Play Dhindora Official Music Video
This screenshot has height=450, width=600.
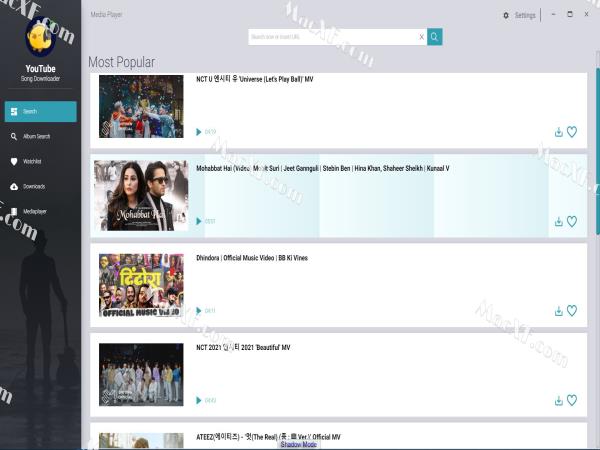(199, 311)
